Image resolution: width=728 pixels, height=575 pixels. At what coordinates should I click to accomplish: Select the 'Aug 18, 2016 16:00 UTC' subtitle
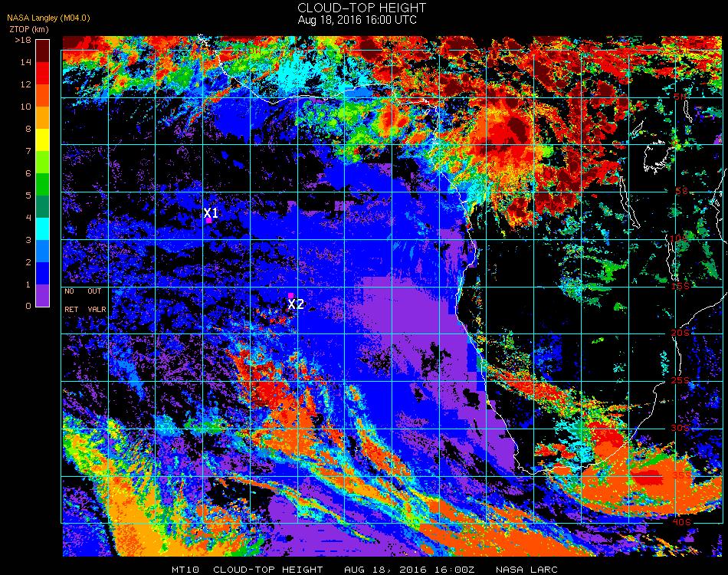click(x=357, y=20)
